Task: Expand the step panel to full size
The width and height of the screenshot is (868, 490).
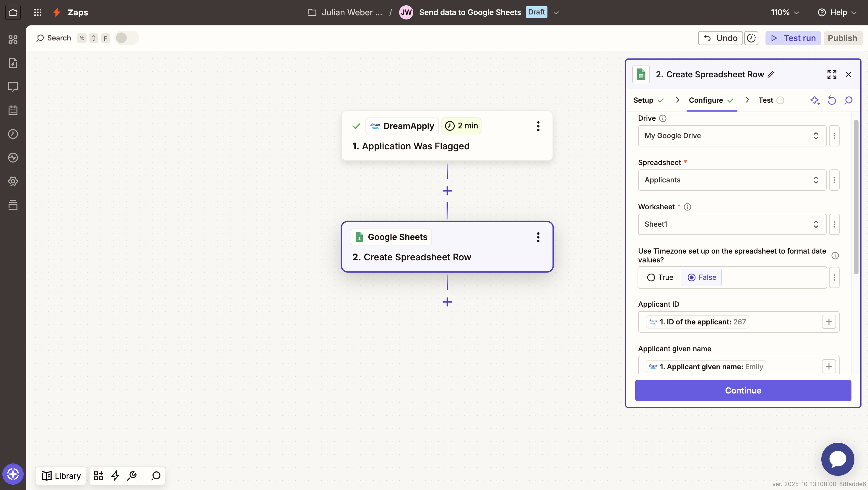Action: point(832,74)
